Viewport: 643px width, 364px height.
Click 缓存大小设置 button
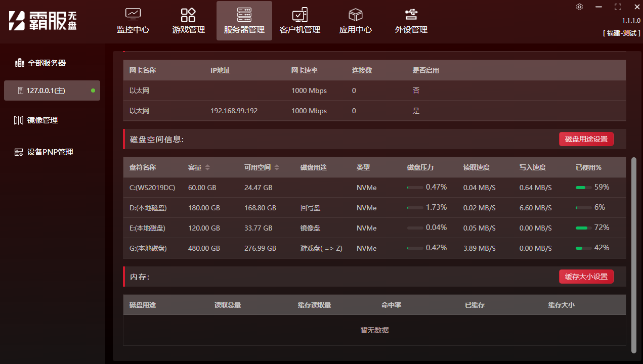(x=586, y=277)
